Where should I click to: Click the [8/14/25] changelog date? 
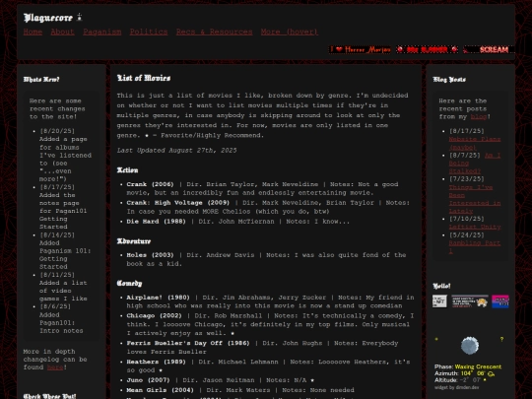(57, 234)
